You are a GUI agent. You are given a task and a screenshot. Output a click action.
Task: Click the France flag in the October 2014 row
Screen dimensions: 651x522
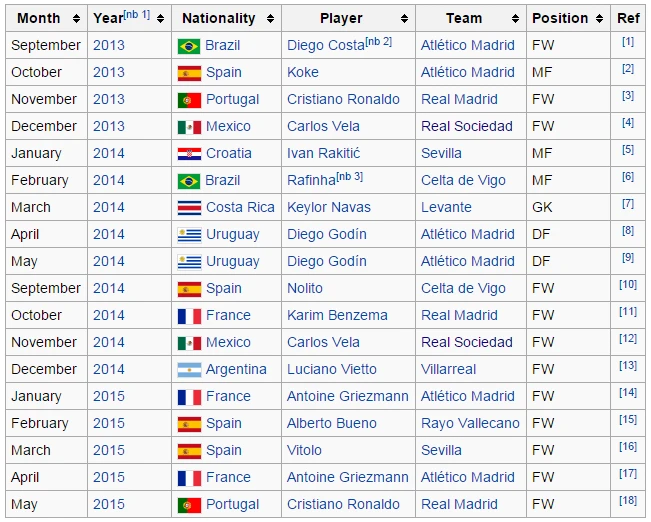[188, 316]
